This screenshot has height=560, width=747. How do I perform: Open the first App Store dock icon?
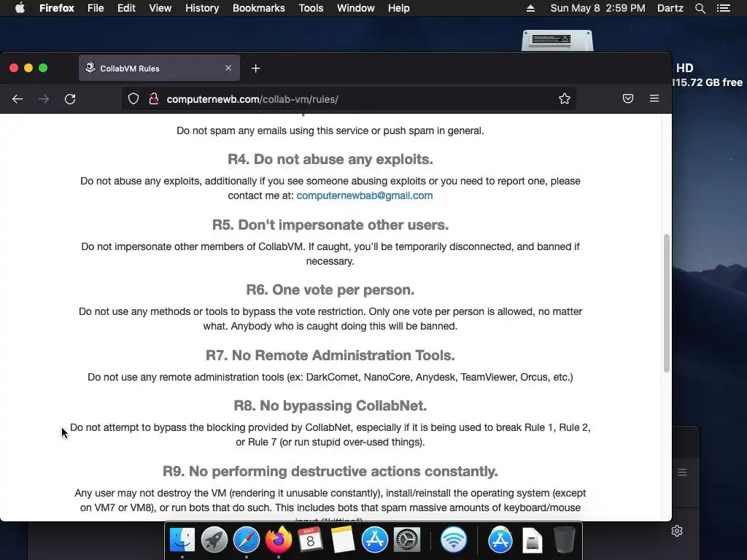[375, 540]
